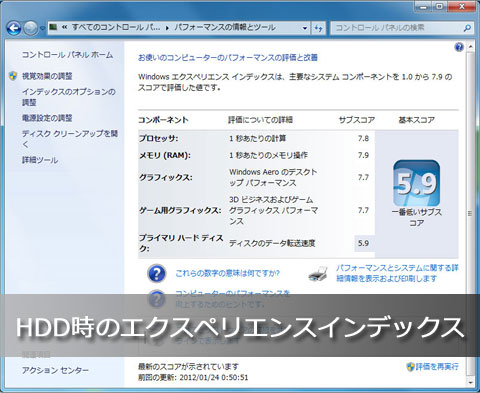Click the コンポーネント column header
This screenshot has width=480, height=393.
tap(163, 120)
